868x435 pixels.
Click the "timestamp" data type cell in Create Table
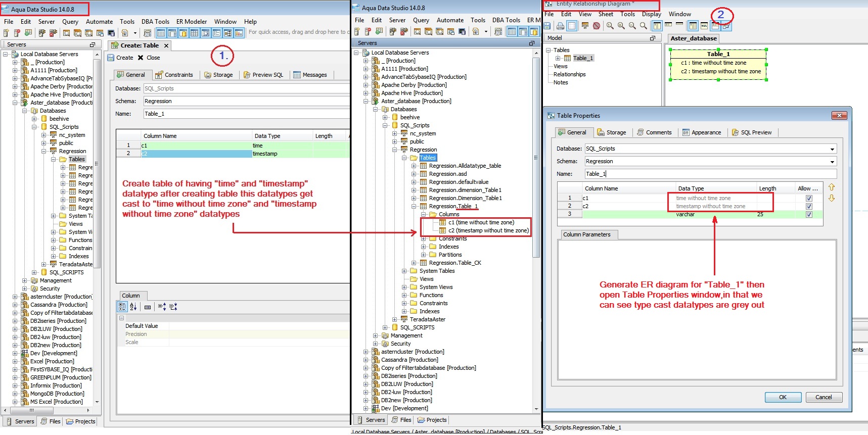[283, 154]
